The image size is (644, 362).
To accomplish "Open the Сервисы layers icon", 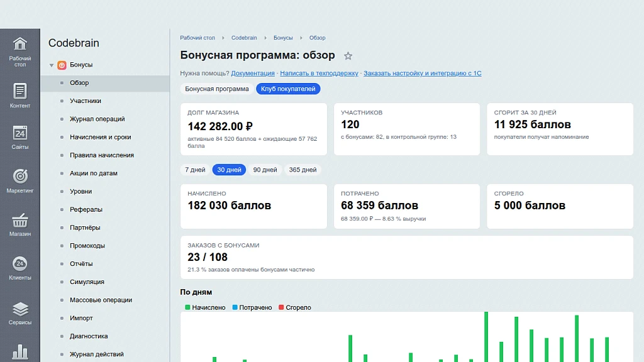I will pyautogui.click(x=19, y=309).
